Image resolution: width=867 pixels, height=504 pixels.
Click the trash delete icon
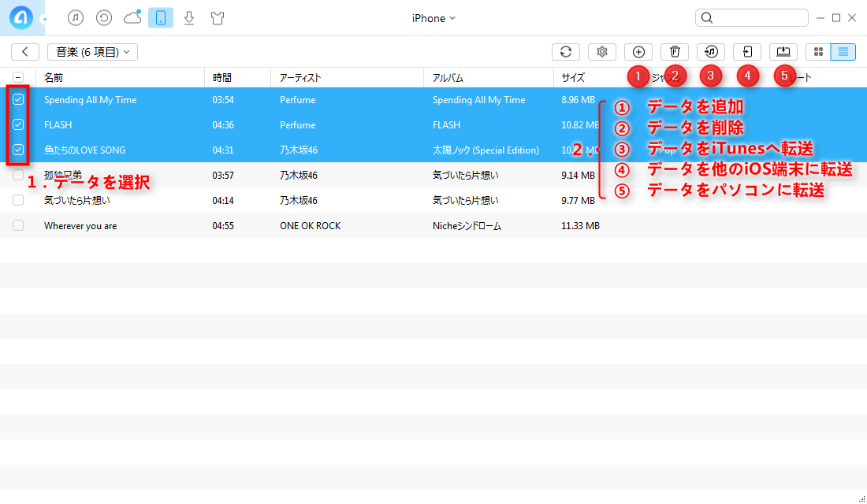675,52
